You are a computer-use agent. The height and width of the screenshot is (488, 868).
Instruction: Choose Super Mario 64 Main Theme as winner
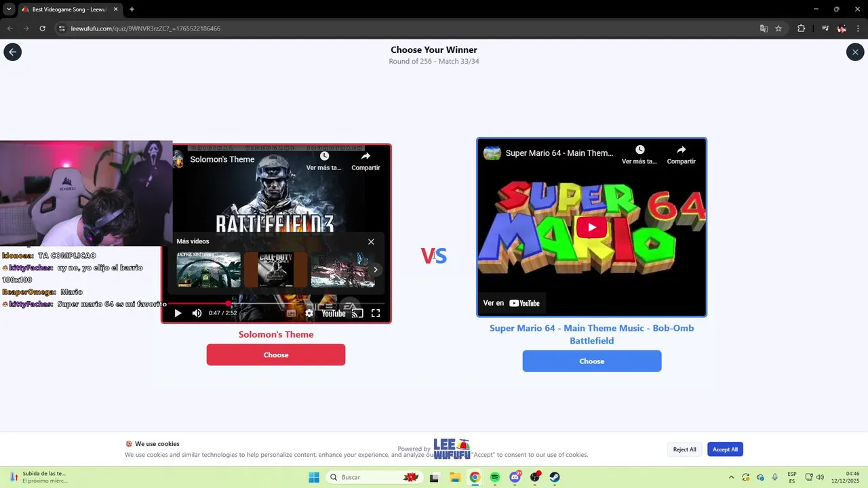592,361
